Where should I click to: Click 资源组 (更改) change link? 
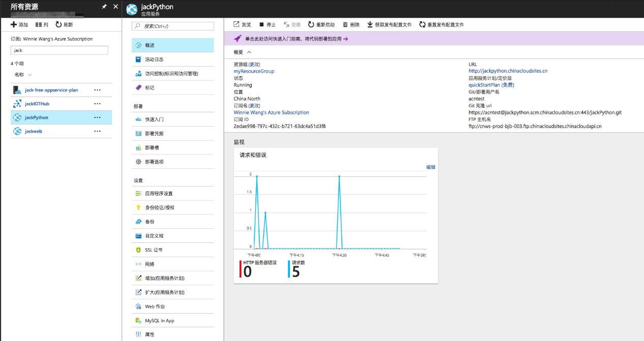254,65
